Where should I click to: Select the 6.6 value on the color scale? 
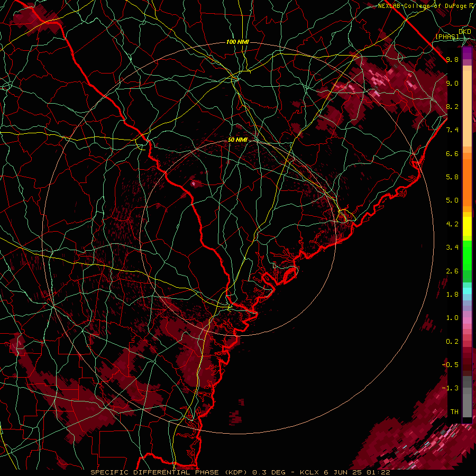452,153
